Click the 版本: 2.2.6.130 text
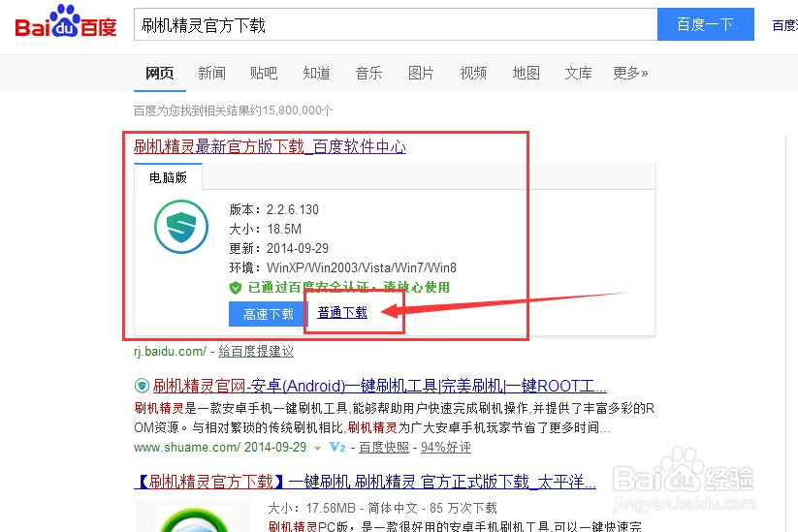The width and height of the screenshot is (798, 532). point(273,209)
